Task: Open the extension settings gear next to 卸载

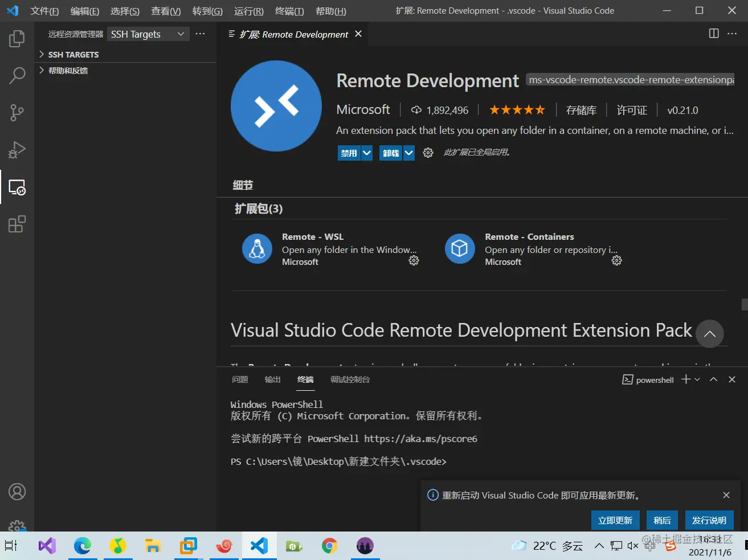Action: 428,153
